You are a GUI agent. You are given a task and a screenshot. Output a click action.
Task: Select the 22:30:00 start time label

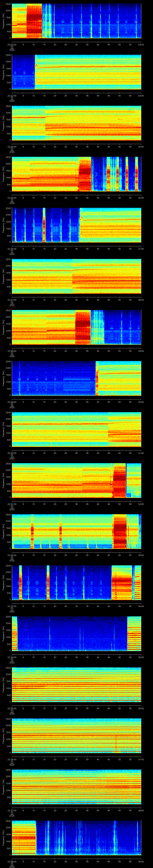click(x=12, y=453)
